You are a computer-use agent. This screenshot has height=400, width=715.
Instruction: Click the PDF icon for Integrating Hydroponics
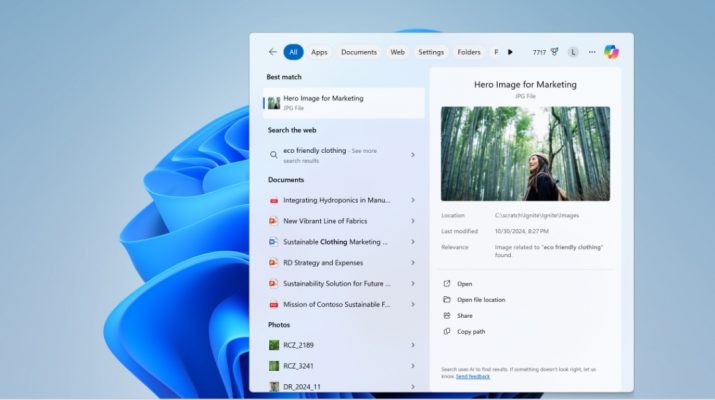pos(274,200)
